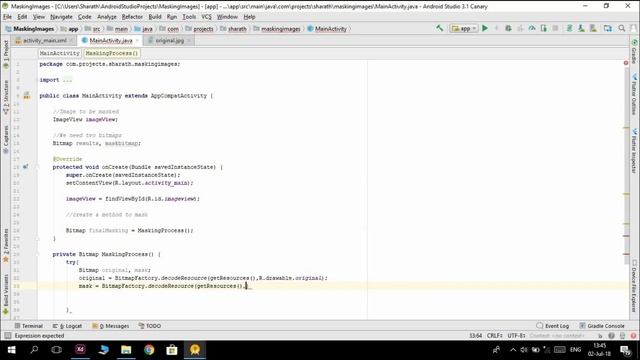Click MaskingImages breadcrumb in navigation bar
The height and width of the screenshot is (360, 640).
point(29,29)
